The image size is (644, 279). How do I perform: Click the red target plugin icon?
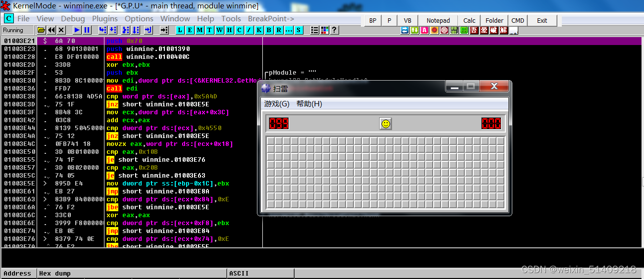(x=445, y=30)
